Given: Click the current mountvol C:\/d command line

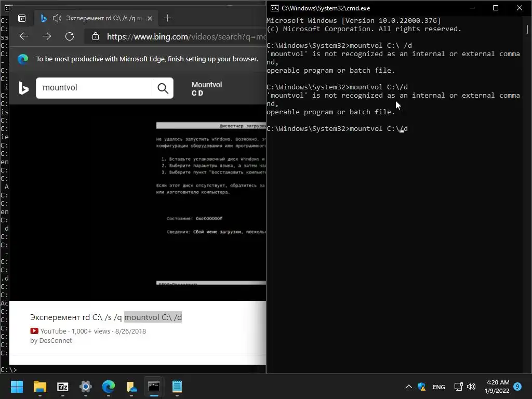Looking at the screenshot, I should (337, 129).
